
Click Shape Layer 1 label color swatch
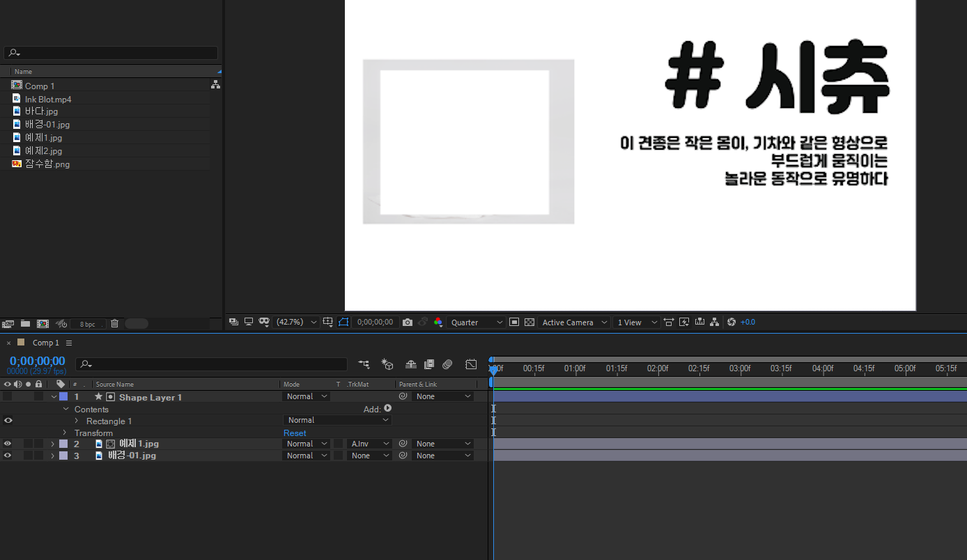coord(63,396)
